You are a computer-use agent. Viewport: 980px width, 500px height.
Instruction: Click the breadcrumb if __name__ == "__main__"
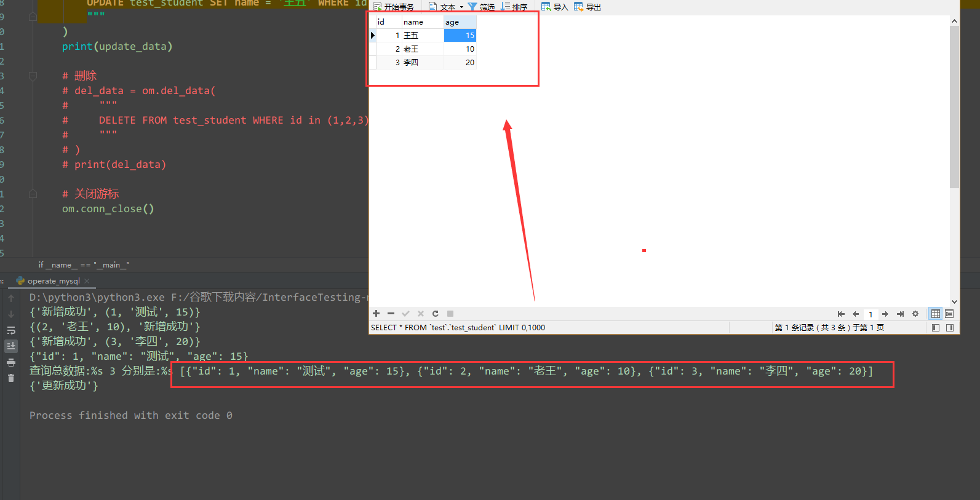tap(84, 265)
